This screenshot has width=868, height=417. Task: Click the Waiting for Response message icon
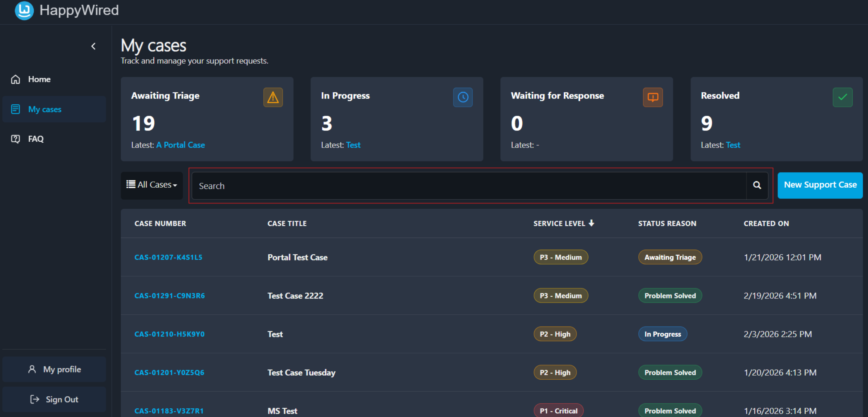[653, 97]
